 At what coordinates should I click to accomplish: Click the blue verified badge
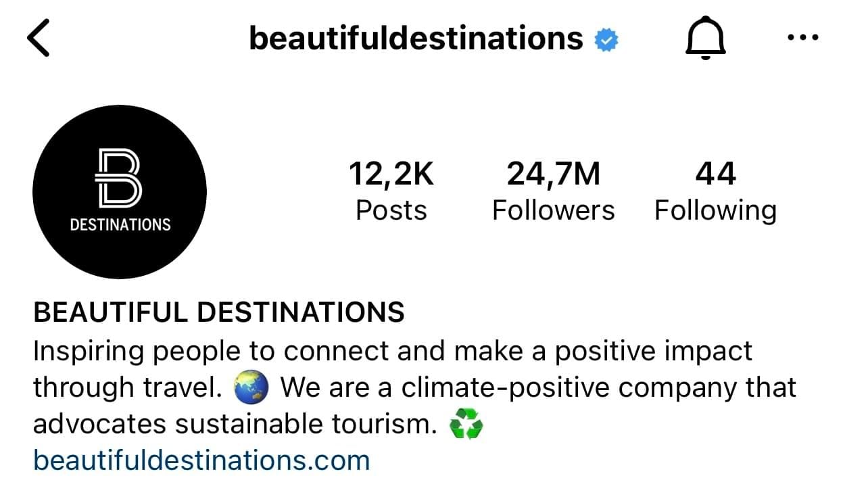coord(606,40)
